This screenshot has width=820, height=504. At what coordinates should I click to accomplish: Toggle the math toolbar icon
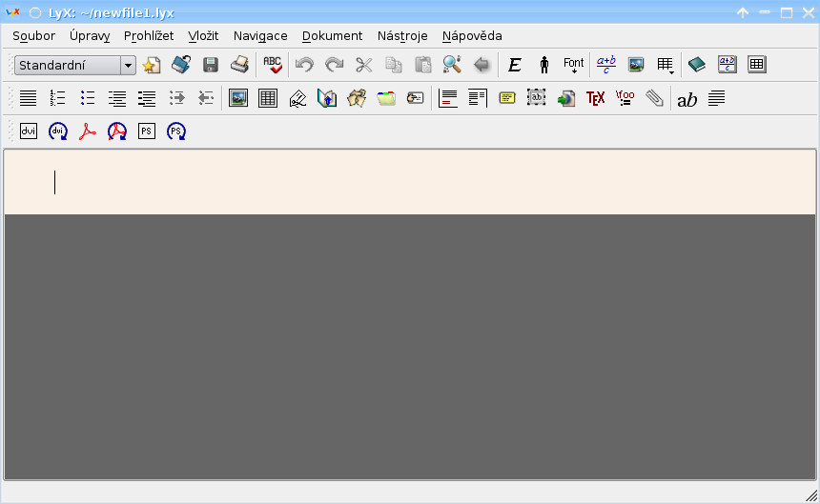pyautogui.click(x=728, y=65)
